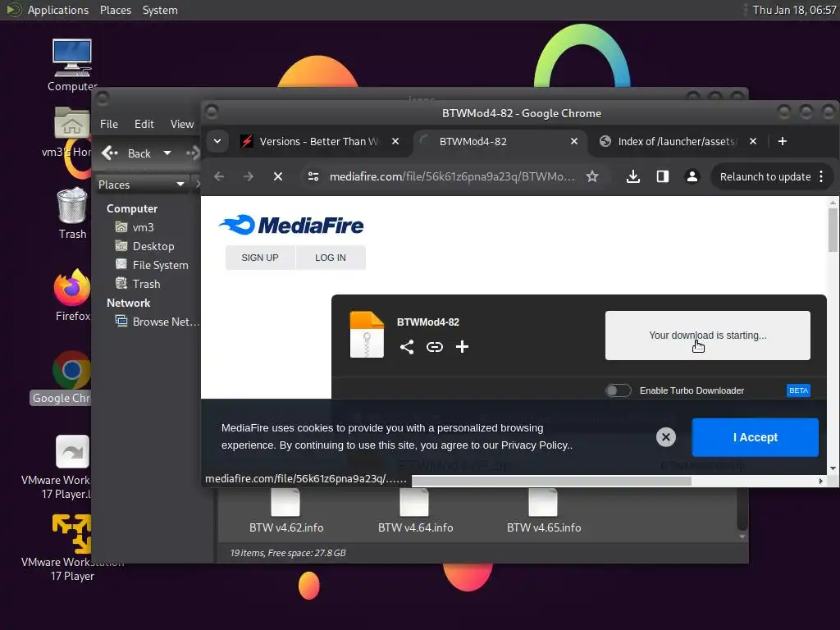
Task: Click the share icon under BTWMod4-82
Action: 407,347
